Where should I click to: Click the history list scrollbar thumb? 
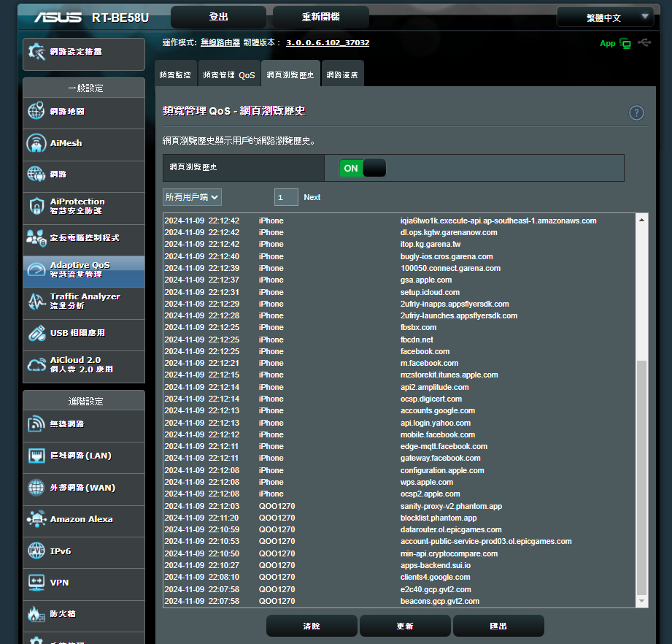(x=641, y=476)
